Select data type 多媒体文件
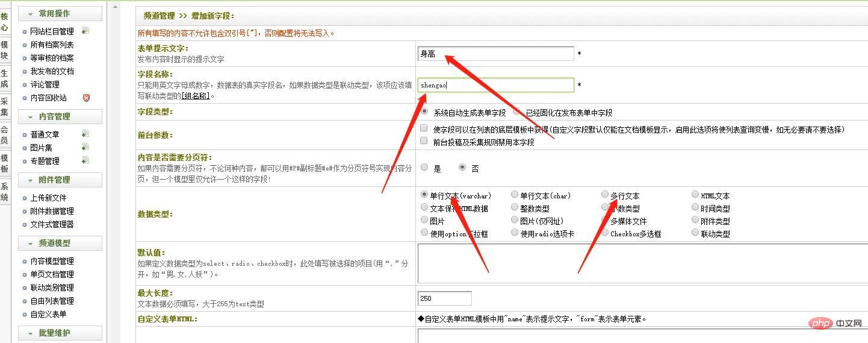This screenshot has height=343, width=868. 605,220
